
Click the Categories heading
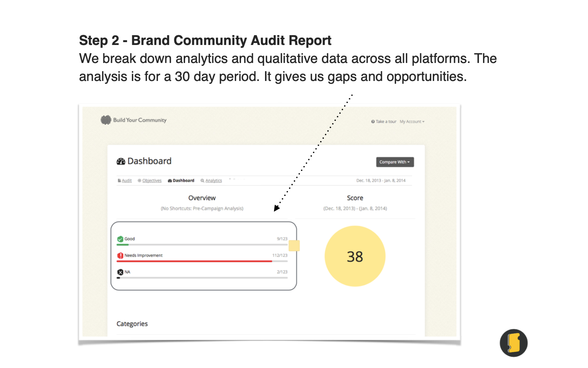(132, 324)
